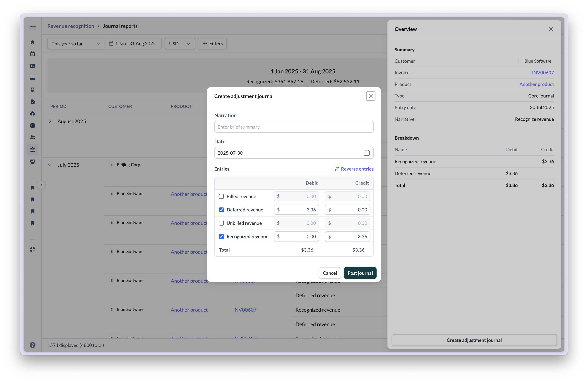Image resolution: width=588 pixels, height=382 pixels.
Task: Click the Cancel button
Action: click(330, 273)
